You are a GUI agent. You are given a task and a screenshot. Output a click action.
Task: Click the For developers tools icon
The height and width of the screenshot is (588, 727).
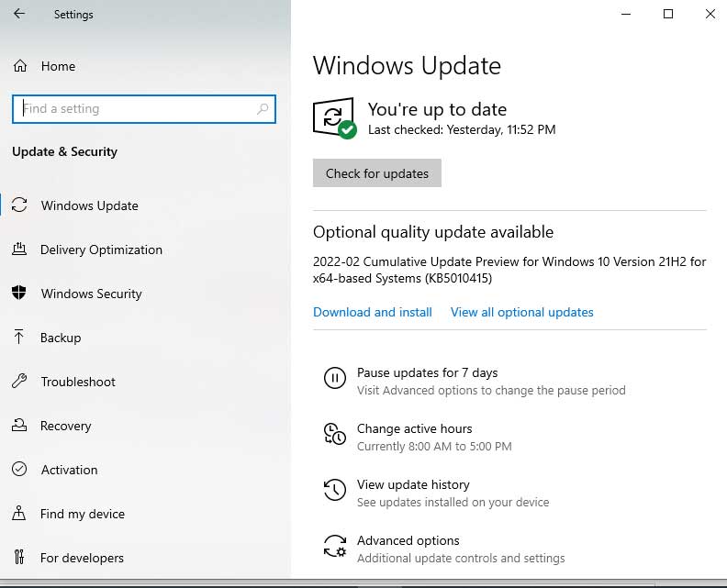coord(19,557)
